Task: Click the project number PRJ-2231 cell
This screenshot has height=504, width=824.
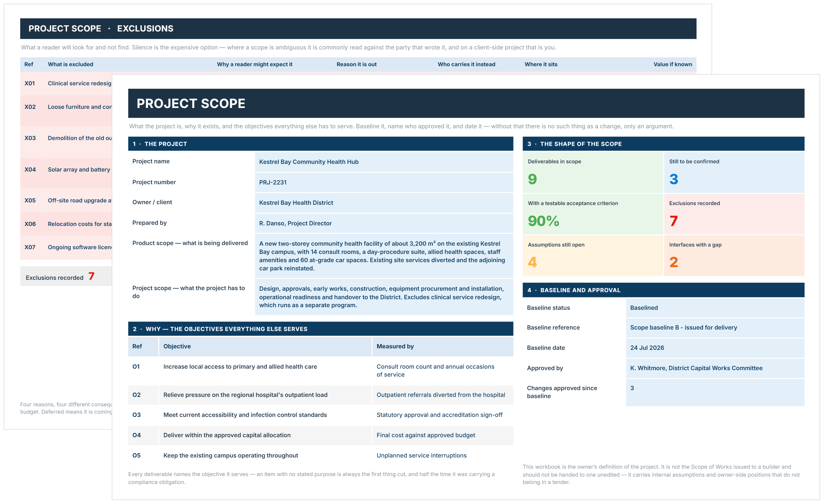Action: [384, 182]
